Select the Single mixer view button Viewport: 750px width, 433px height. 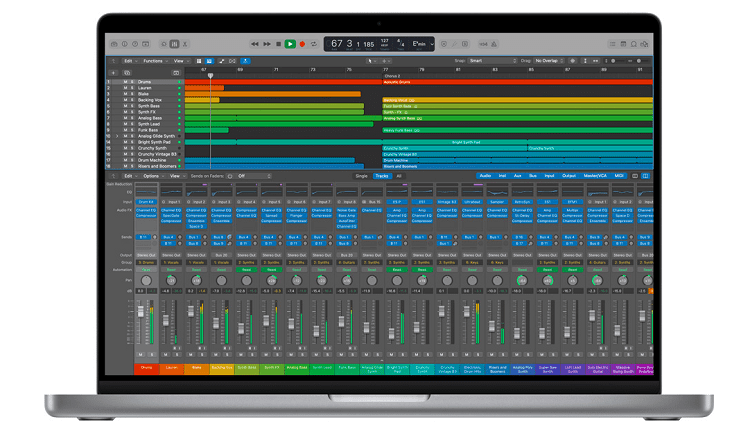(x=361, y=175)
